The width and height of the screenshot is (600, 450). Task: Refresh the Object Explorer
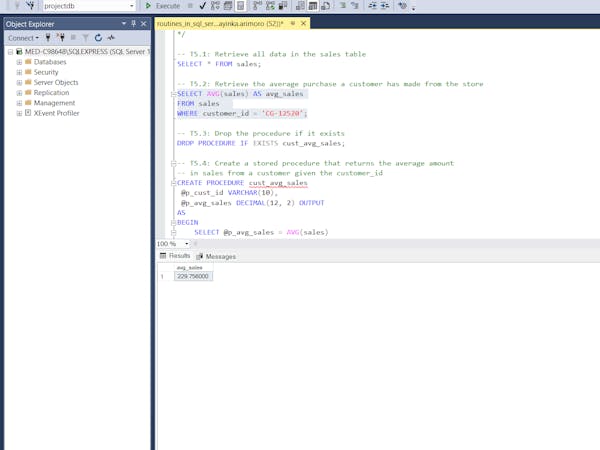[x=98, y=38]
